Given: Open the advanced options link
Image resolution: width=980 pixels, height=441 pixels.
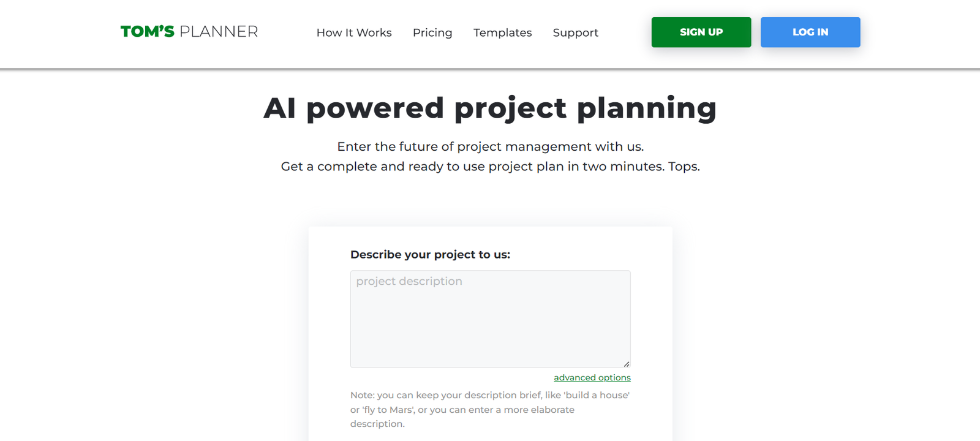Looking at the screenshot, I should tap(592, 378).
